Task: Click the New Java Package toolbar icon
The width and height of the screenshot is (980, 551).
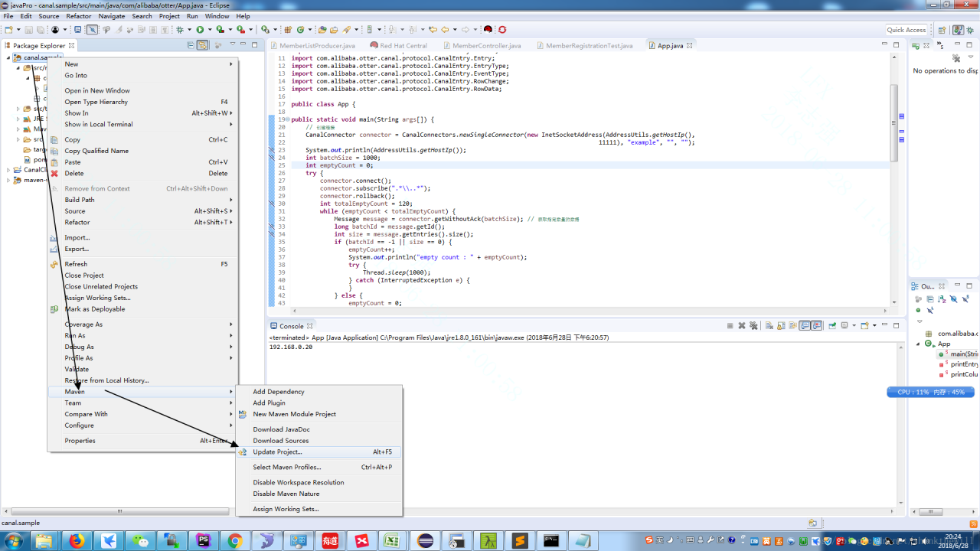Action: (x=288, y=30)
